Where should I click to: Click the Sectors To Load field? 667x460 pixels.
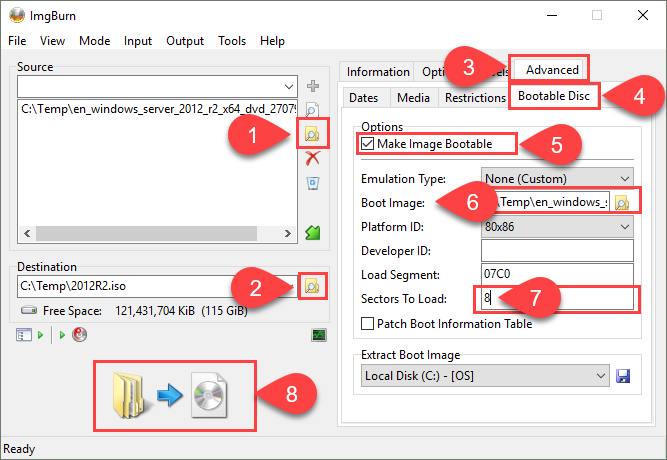pos(557,298)
